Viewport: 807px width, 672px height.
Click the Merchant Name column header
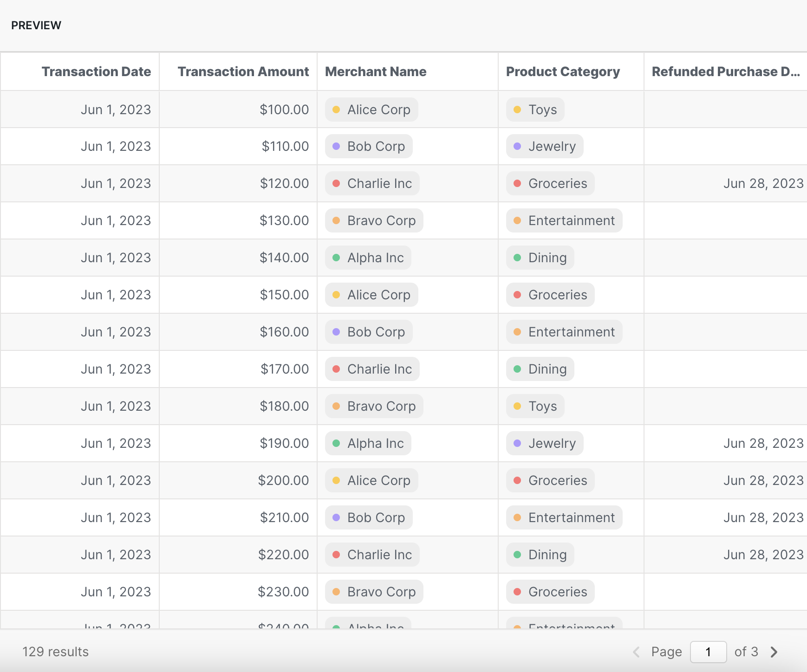point(376,71)
